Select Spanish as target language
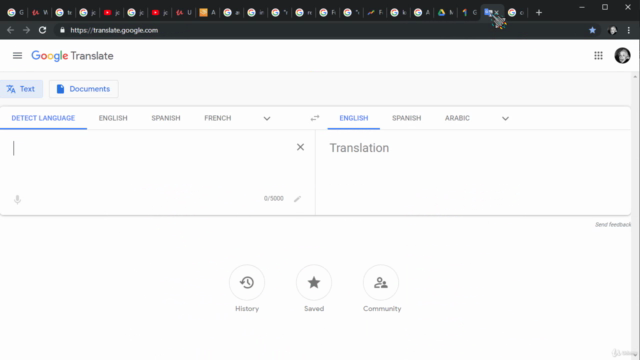This screenshot has height=360, width=640. coord(407,118)
